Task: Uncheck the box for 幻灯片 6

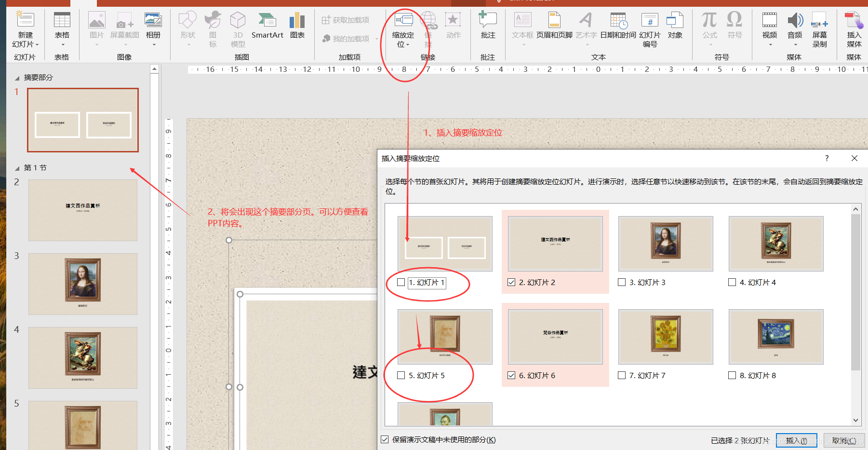Action: click(511, 375)
